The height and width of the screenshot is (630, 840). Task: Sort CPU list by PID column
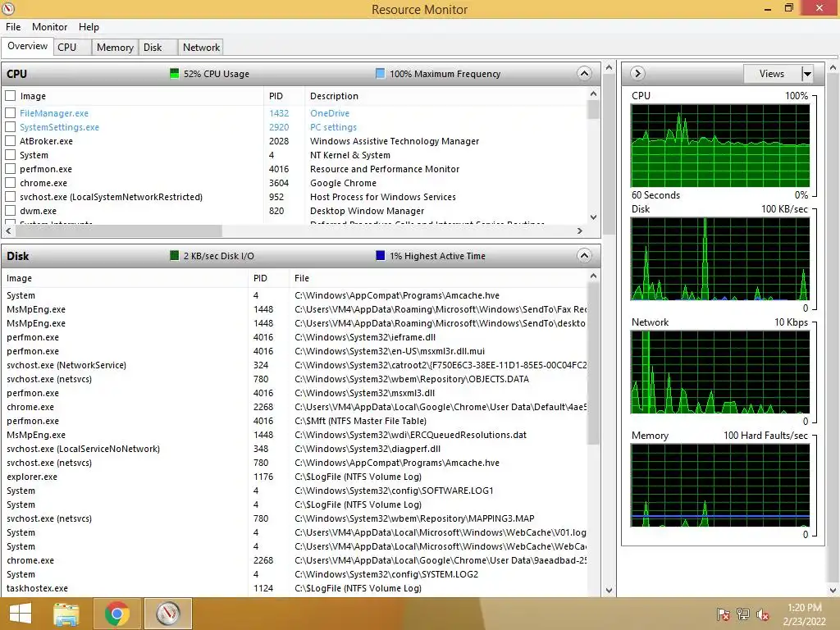[x=284, y=96]
